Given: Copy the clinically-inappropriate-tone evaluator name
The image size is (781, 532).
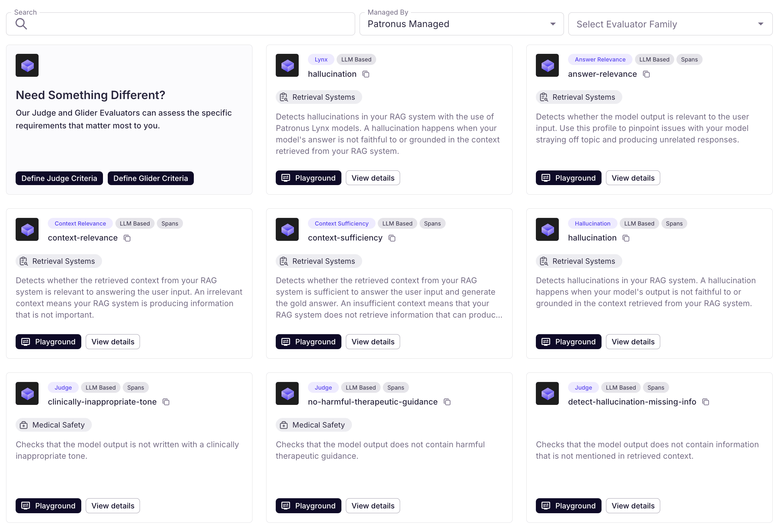Looking at the screenshot, I should (x=166, y=402).
